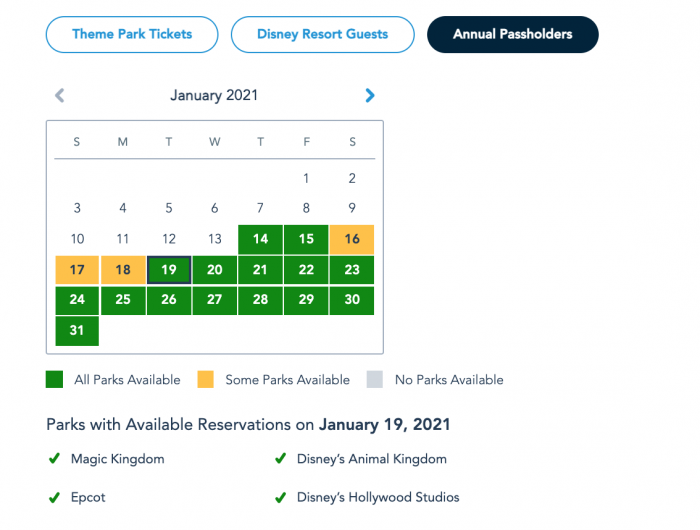Screen dimensions: 700x530
Task: Click the Magic Kingdom green checkmark
Action: tap(54, 459)
